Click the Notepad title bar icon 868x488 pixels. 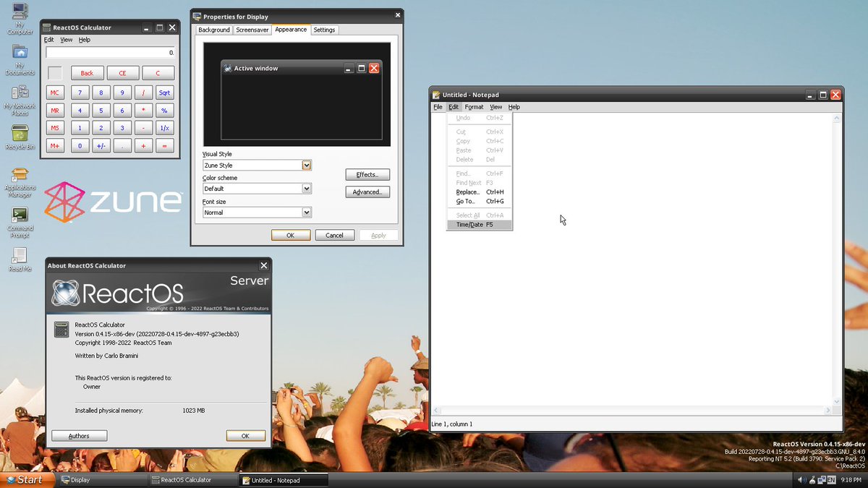click(436, 95)
